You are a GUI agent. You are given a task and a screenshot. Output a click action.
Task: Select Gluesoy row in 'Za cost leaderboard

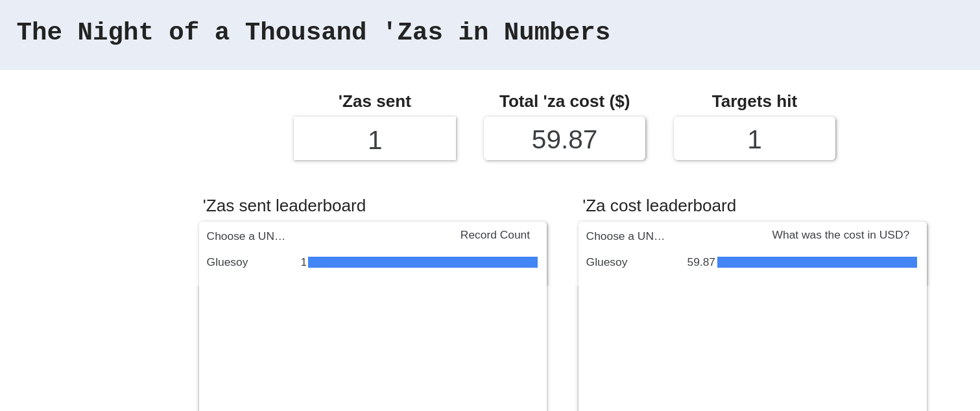tap(606, 263)
